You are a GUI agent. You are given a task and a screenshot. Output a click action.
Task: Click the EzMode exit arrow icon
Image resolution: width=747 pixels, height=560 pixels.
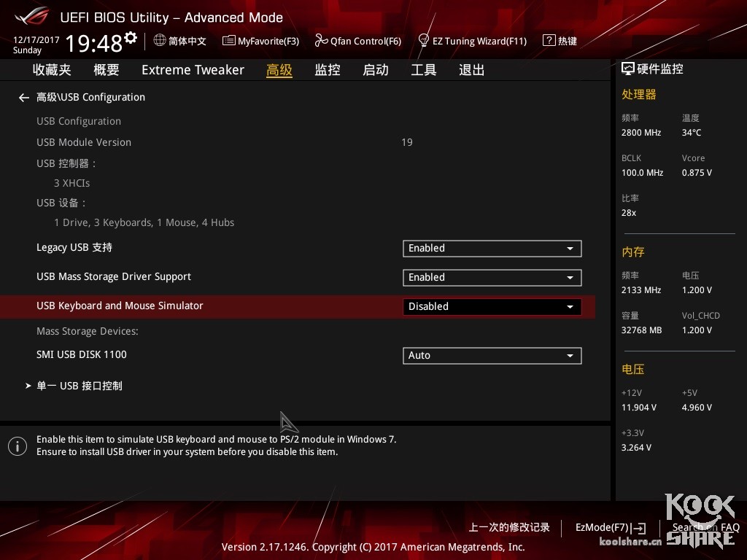639,528
